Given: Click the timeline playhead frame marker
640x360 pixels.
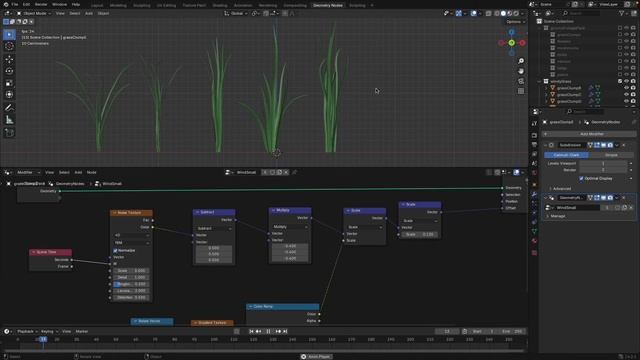Looking at the screenshot, I should pos(43,339).
